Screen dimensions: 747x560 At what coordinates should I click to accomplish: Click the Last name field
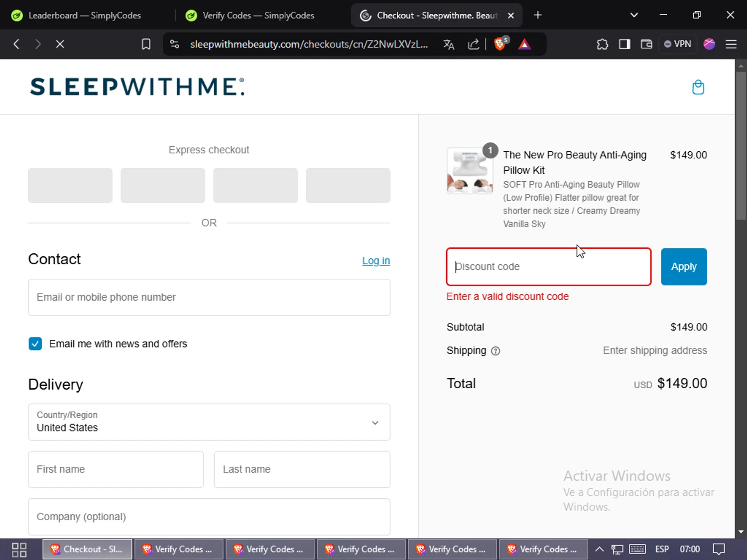[x=302, y=469]
